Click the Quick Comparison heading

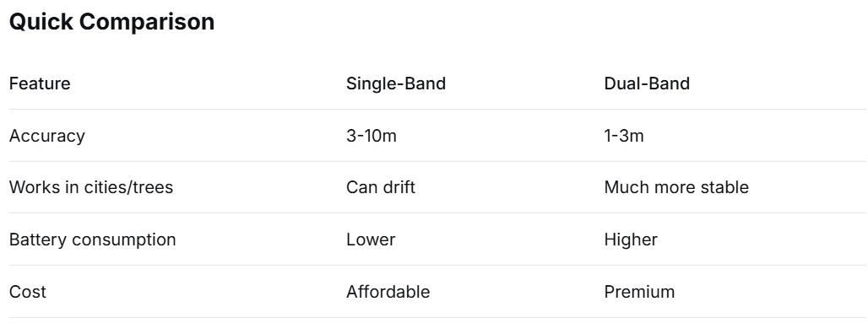click(x=111, y=22)
